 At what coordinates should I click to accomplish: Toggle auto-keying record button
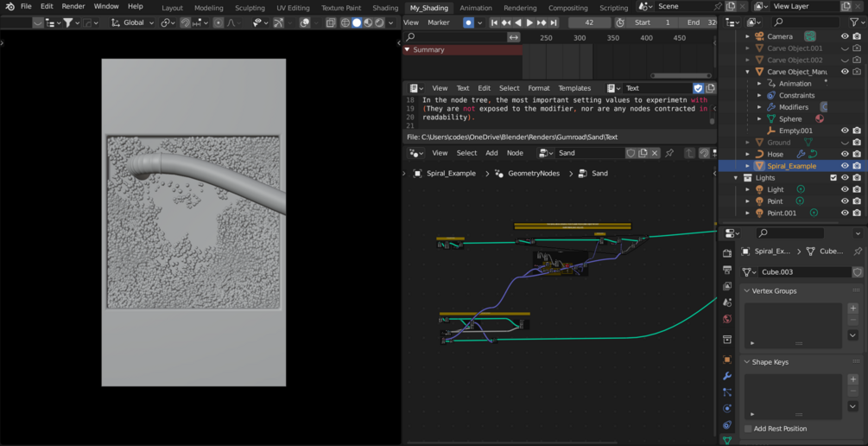[468, 22]
